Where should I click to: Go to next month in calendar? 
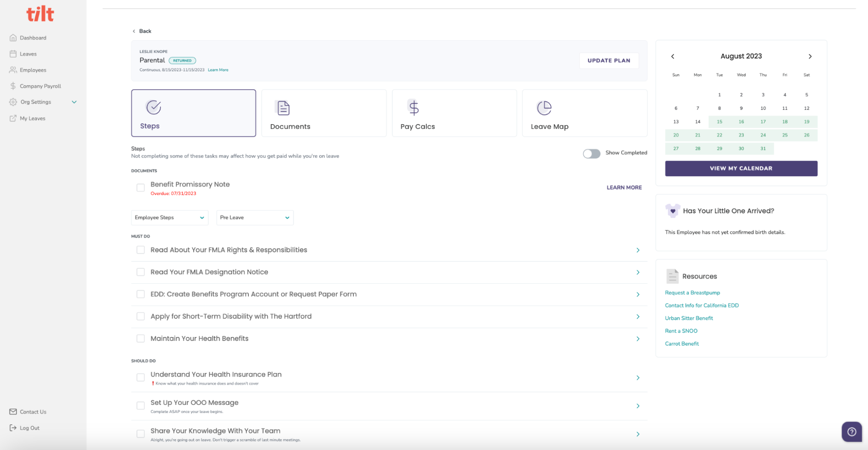point(810,56)
